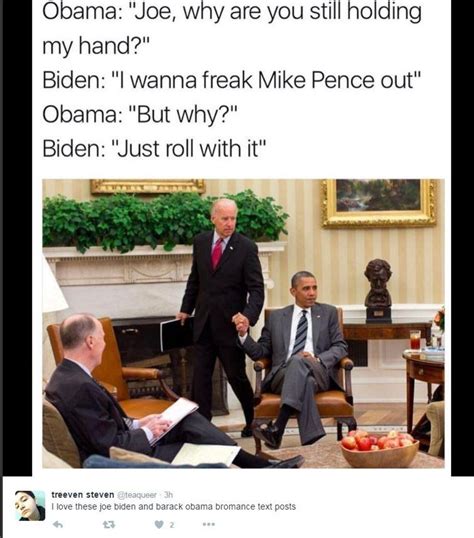
Task: Open the treeven steven profile avatar
Action: tap(30, 506)
